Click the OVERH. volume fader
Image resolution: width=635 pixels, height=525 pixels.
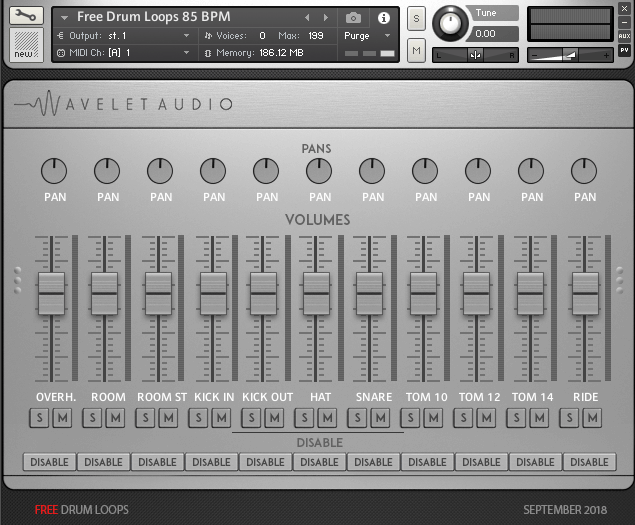tap(51, 293)
